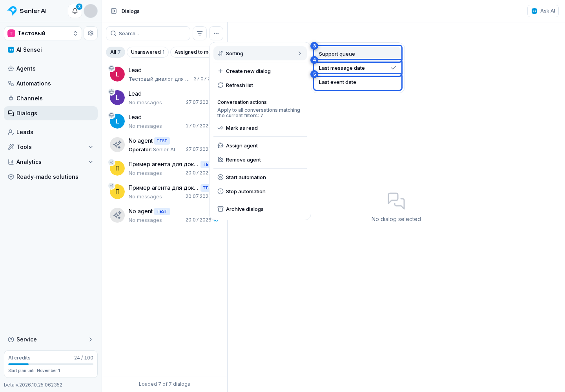565x392 pixels.
Task: Switch to the Unanswered tab
Action: tap(148, 52)
